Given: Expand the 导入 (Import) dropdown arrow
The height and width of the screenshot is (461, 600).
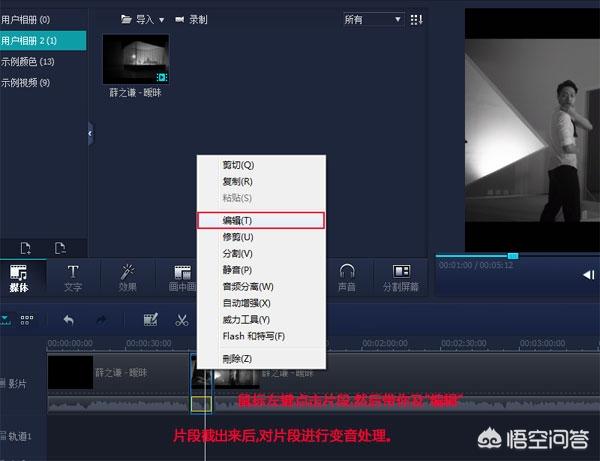Looking at the screenshot, I should pos(161,20).
